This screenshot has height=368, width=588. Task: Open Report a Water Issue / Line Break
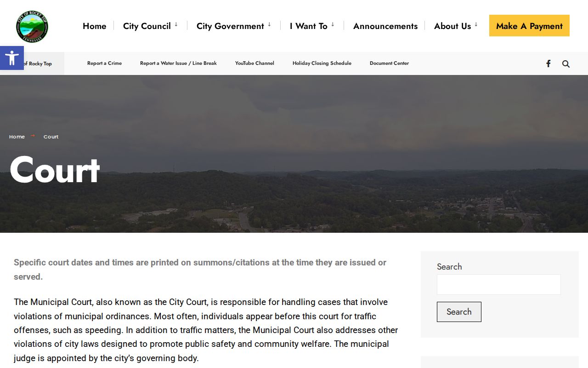coord(178,63)
